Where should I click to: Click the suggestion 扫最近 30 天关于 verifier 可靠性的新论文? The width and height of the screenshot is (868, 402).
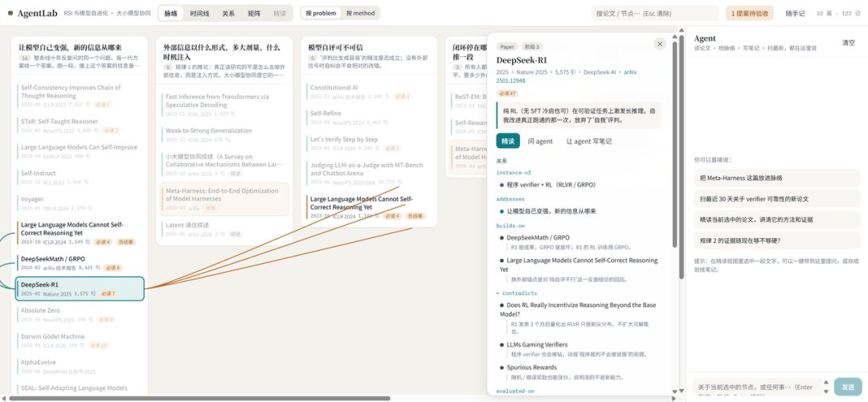coord(776,199)
